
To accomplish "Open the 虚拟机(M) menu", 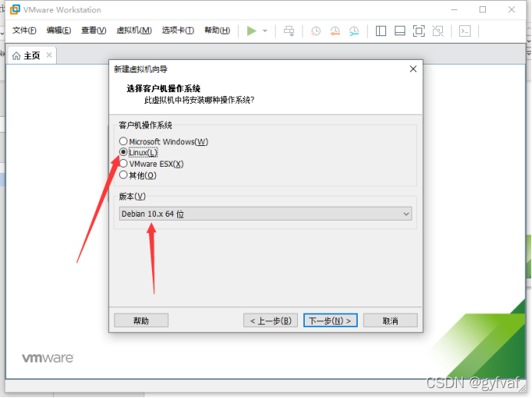I will [134, 31].
